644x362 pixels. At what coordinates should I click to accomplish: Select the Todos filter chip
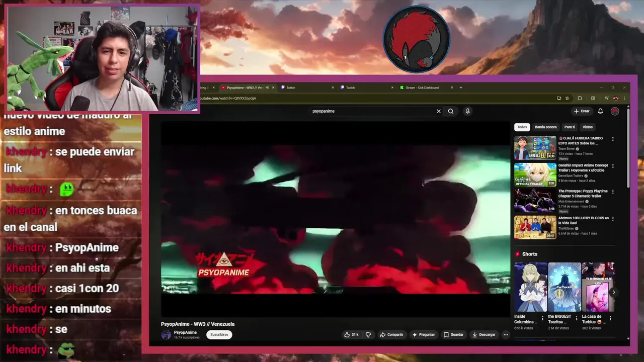pyautogui.click(x=522, y=127)
